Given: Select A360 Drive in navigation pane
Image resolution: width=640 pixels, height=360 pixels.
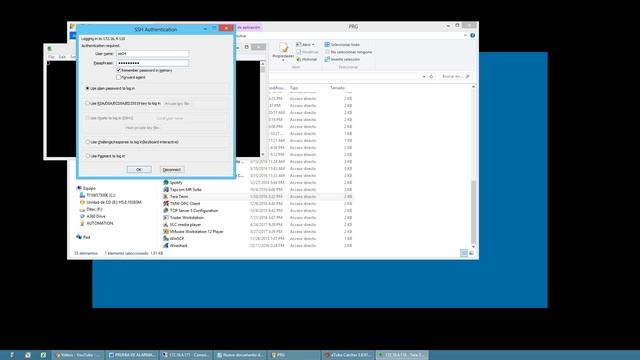Looking at the screenshot, I should click(93, 216).
